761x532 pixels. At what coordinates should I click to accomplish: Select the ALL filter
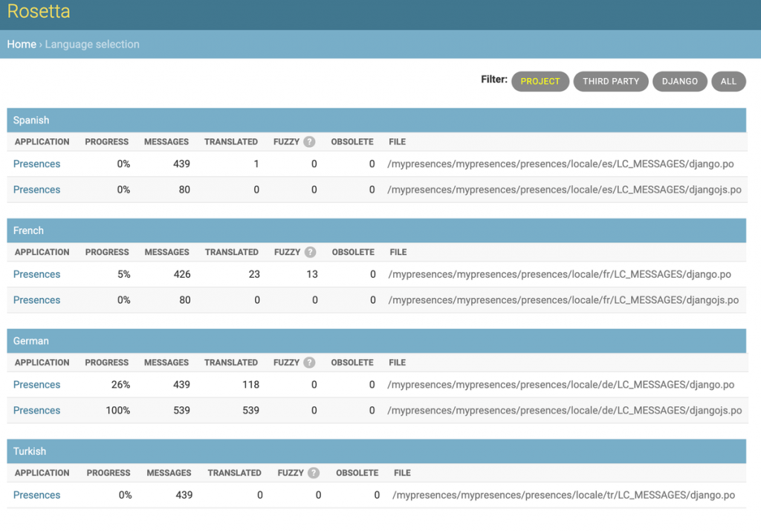(x=728, y=82)
